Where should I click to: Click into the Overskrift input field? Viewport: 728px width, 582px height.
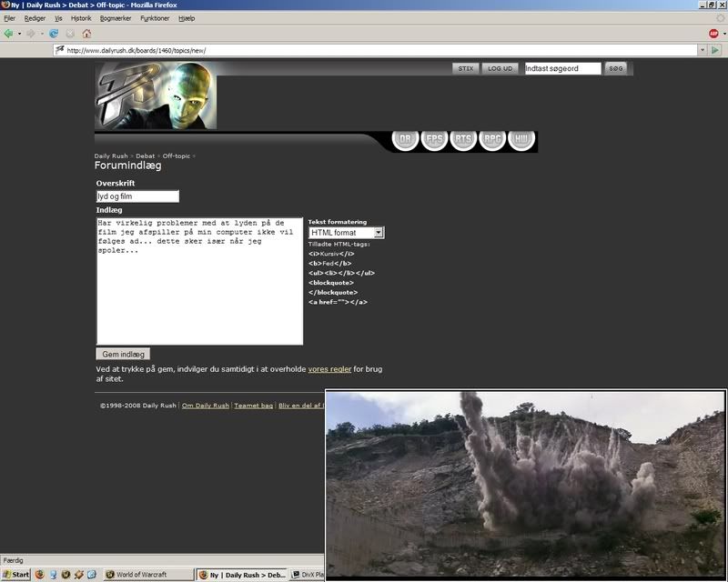pos(137,196)
